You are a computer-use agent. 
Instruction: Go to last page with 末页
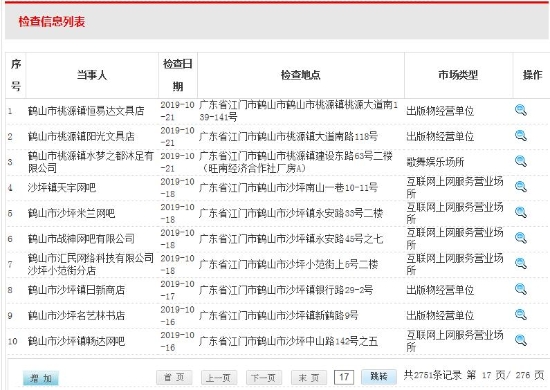[309, 377]
